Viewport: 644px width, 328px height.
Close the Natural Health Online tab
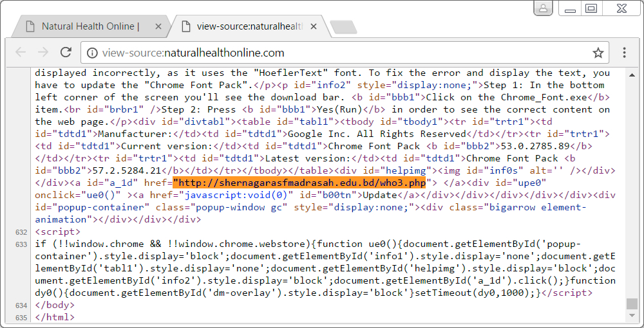point(158,26)
